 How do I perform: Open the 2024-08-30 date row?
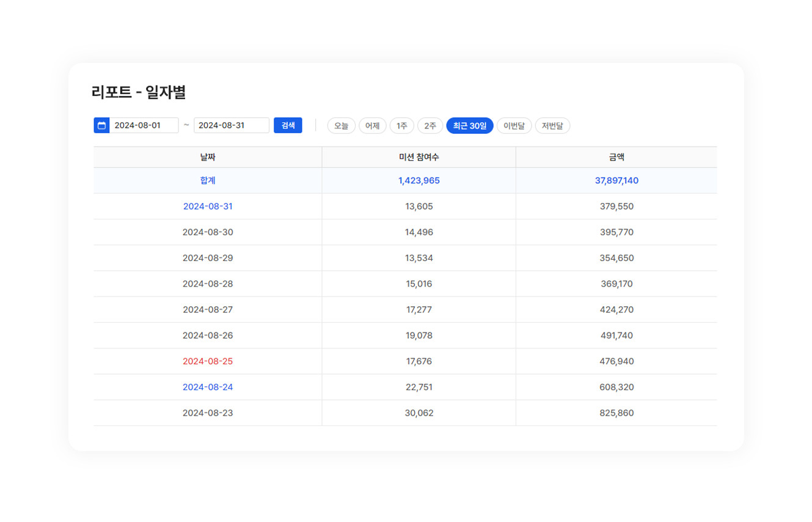coord(208,232)
